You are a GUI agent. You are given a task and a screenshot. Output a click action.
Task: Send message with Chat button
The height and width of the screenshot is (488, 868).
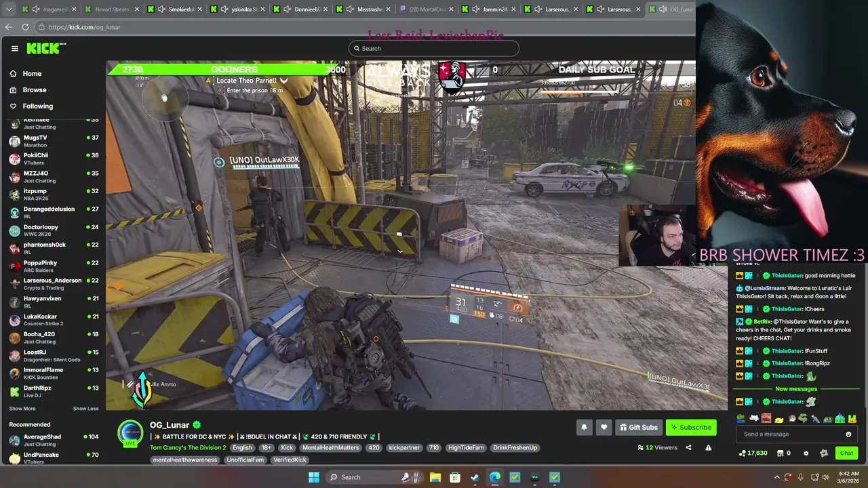click(x=846, y=453)
